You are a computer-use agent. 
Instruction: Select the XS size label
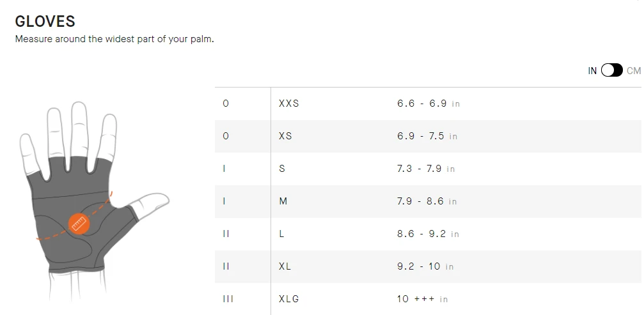pyautogui.click(x=285, y=136)
